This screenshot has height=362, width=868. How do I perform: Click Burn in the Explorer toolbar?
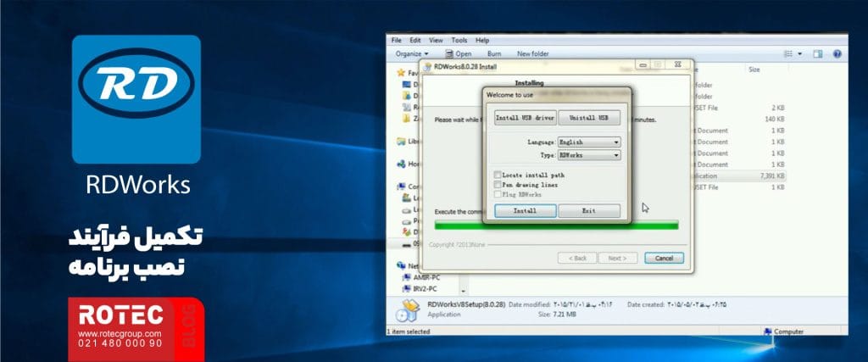point(494,53)
